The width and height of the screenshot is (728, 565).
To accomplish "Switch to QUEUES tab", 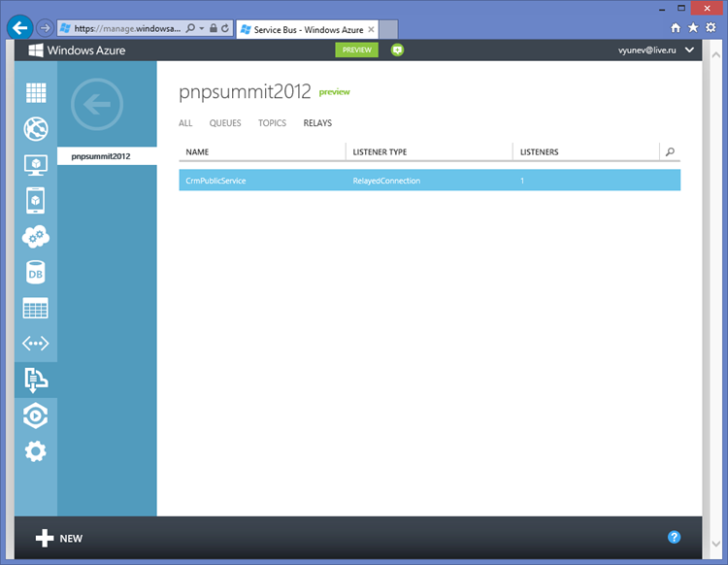I will [225, 123].
